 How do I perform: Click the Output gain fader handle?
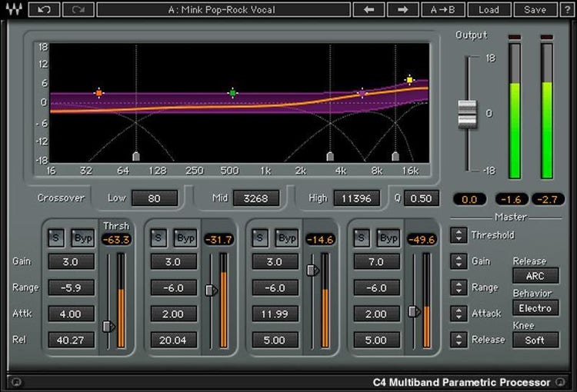coord(467,113)
